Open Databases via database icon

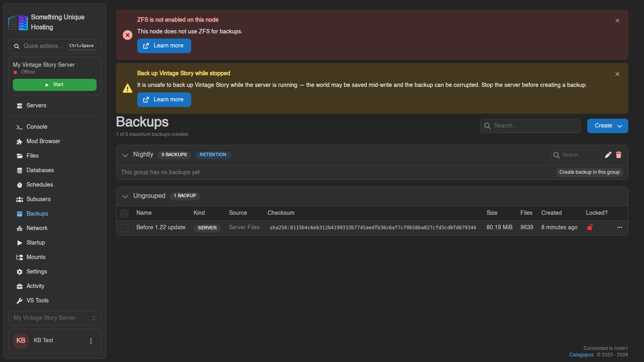(x=19, y=171)
